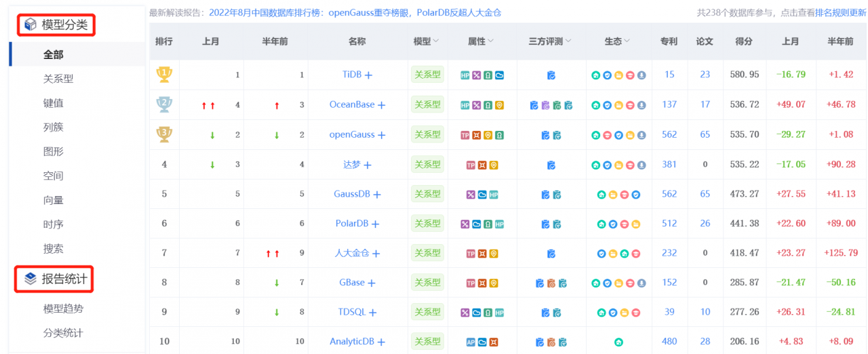Click the green lock attribute icon in PolarDB row
The height and width of the screenshot is (354, 868).
coord(488,224)
